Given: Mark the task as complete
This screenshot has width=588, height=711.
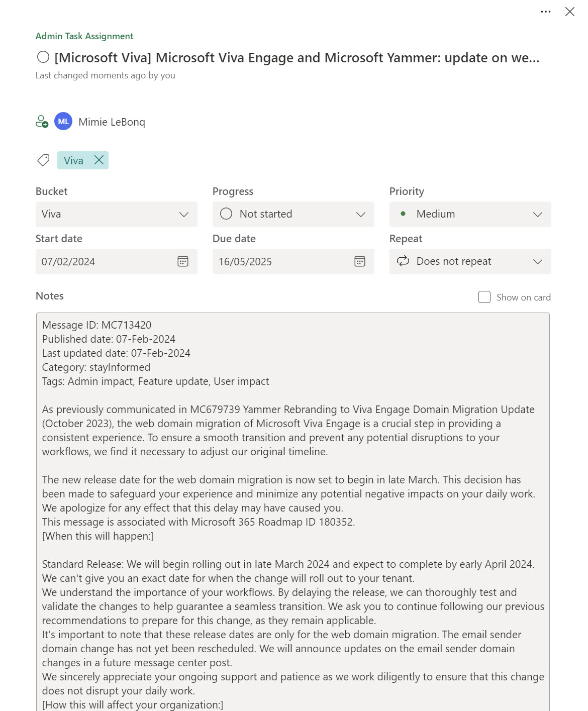Looking at the screenshot, I should 43,57.
